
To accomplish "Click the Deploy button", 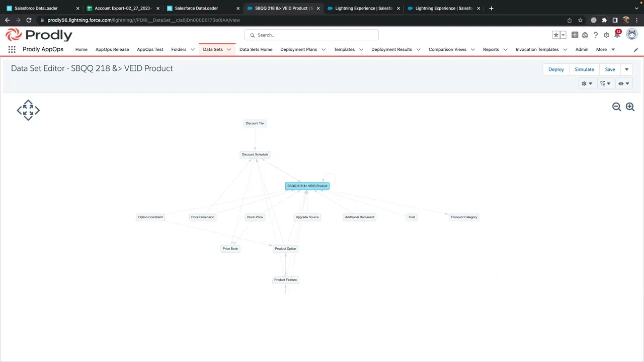I will [x=556, y=69].
